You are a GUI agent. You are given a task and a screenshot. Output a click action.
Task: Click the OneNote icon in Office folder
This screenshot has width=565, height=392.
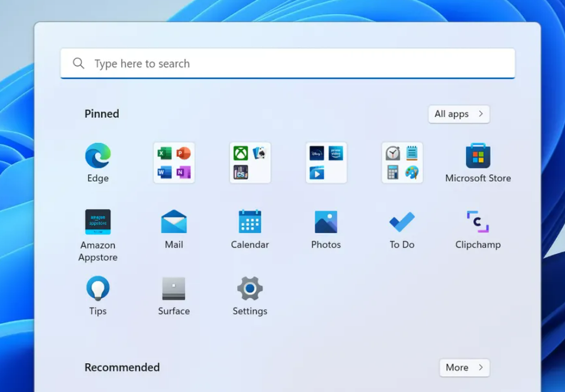(x=184, y=172)
